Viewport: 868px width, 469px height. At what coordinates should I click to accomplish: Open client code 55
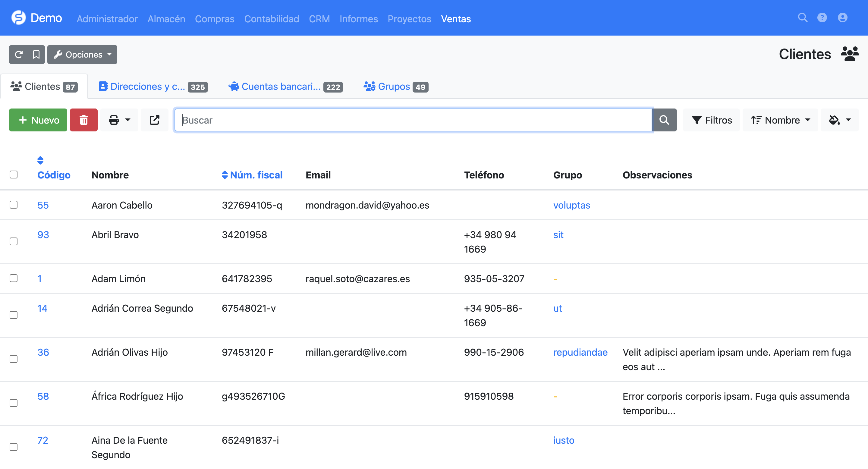coord(43,205)
